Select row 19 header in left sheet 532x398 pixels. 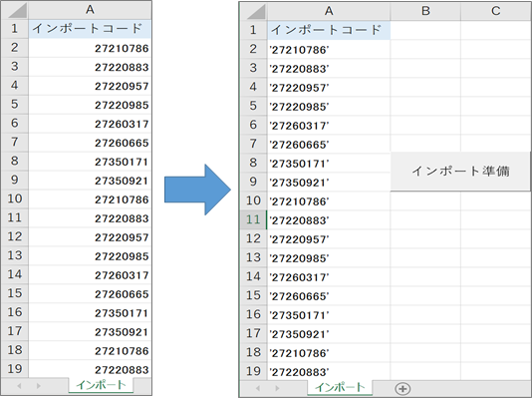[x=15, y=369]
